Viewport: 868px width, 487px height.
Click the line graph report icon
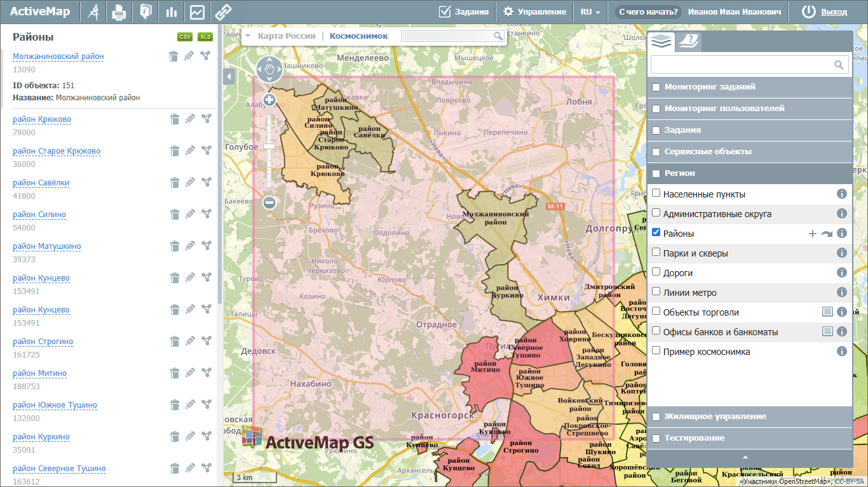pyautogui.click(x=197, y=12)
